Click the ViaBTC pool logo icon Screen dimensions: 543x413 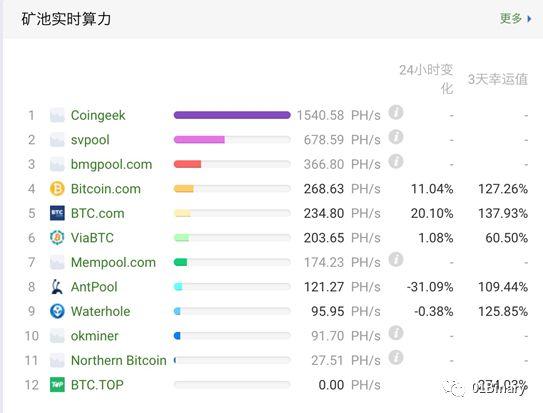click(x=57, y=238)
